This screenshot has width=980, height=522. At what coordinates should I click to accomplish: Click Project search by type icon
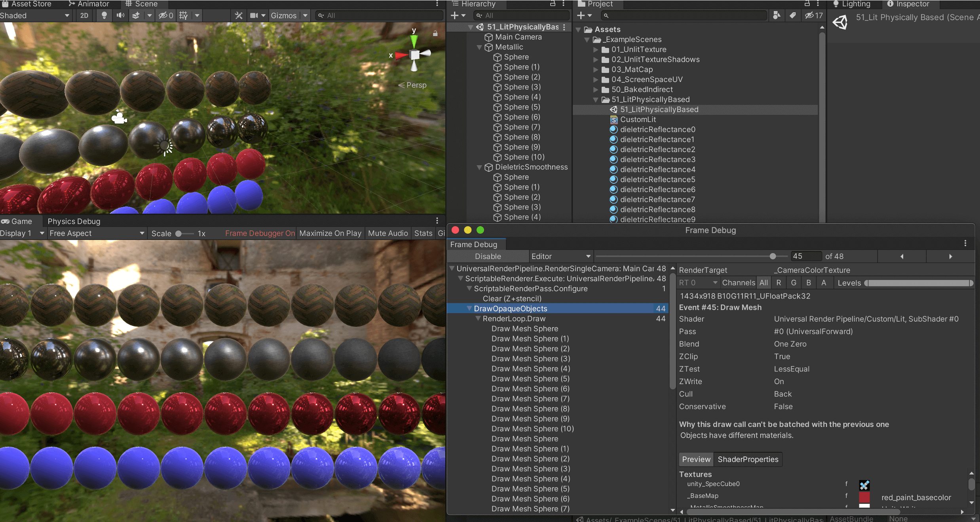(x=777, y=15)
